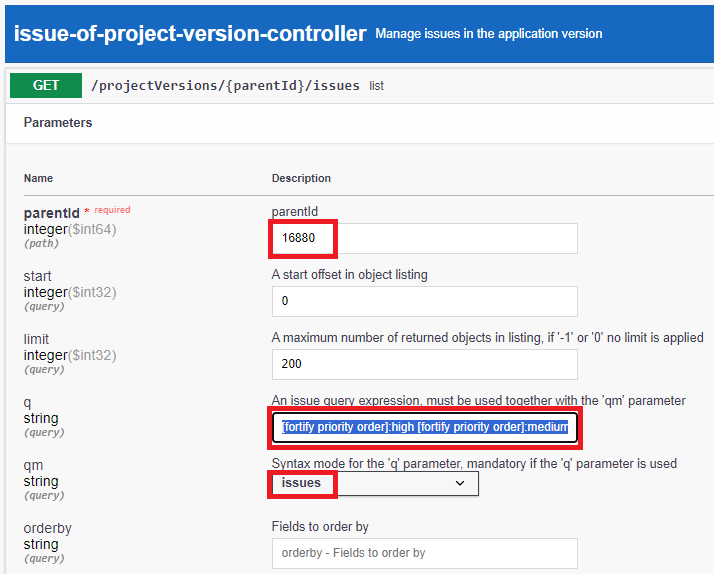Screen dimensions: 715x574
Task: Click the 'Name' column header
Action: coord(38,178)
